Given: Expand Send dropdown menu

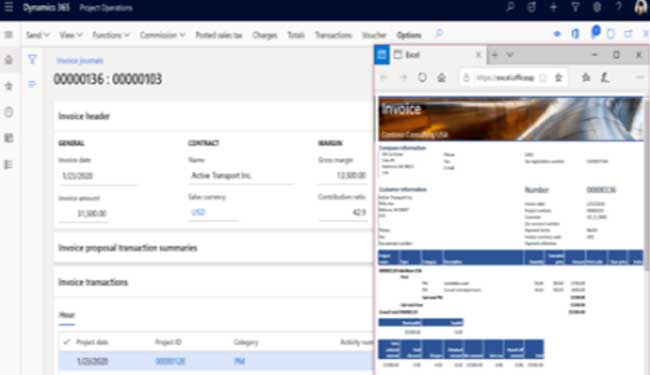Looking at the screenshot, I should click(38, 35).
